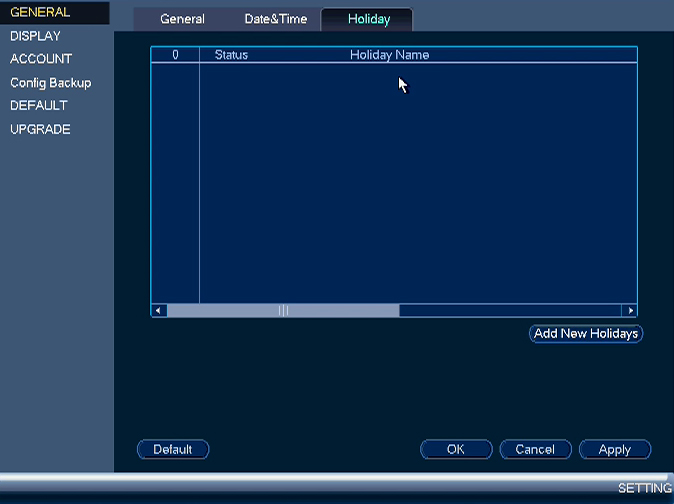The image size is (674, 504).
Task: Select the DEFAULT sidebar item
Action: (x=39, y=105)
